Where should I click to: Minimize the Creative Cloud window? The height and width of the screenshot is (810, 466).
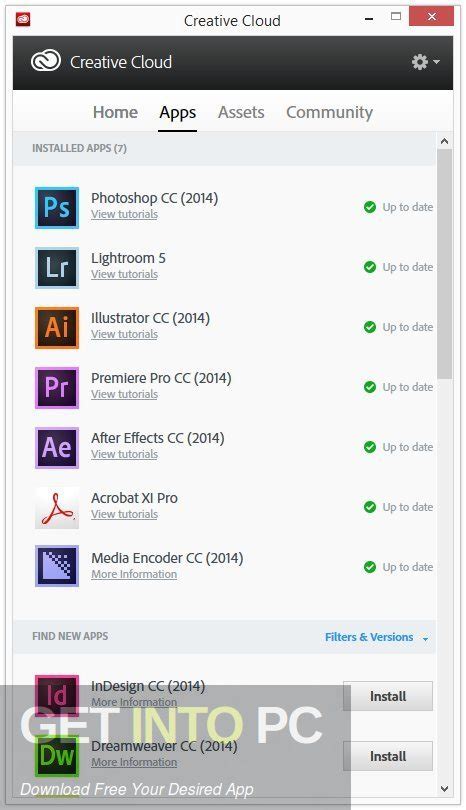click(x=369, y=19)
